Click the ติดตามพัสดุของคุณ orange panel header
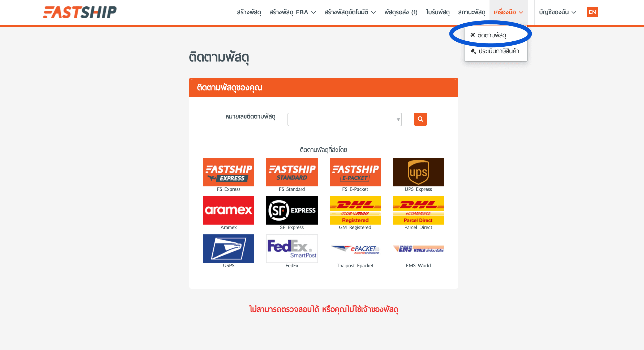 [323, 87]
